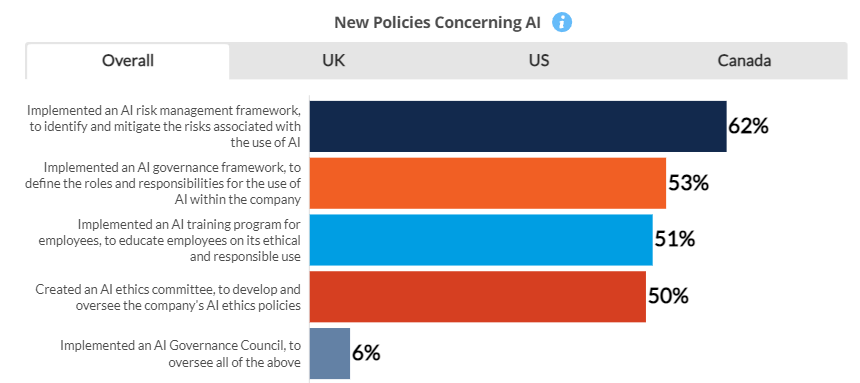
Task: Click the blue info icon beside title
Action: click(562, 22)
